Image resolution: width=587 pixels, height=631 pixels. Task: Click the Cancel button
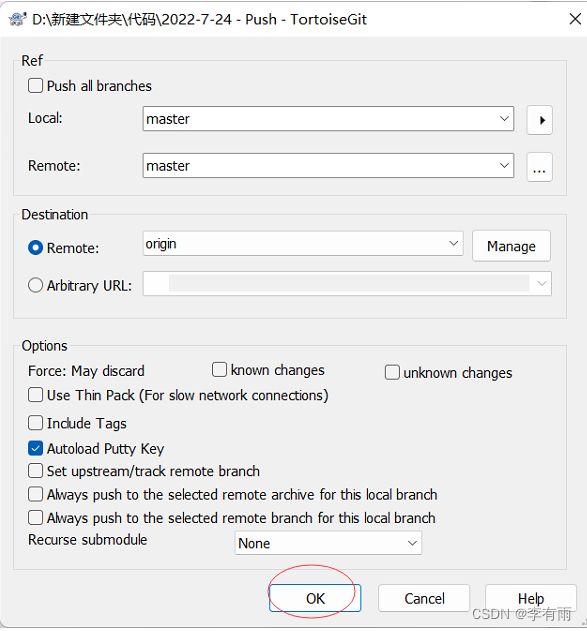(x=424, y=598)
